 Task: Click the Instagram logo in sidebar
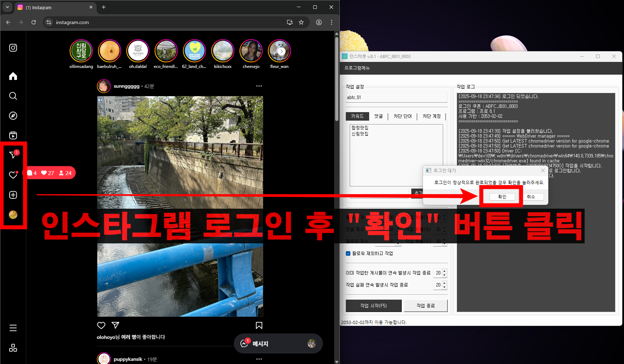tap(13, 48)
